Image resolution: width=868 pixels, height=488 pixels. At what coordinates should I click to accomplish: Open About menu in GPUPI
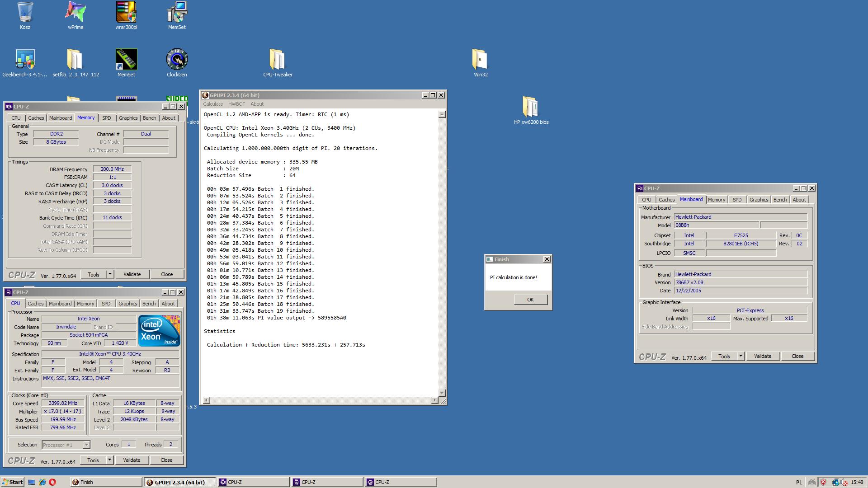(257, 104)
